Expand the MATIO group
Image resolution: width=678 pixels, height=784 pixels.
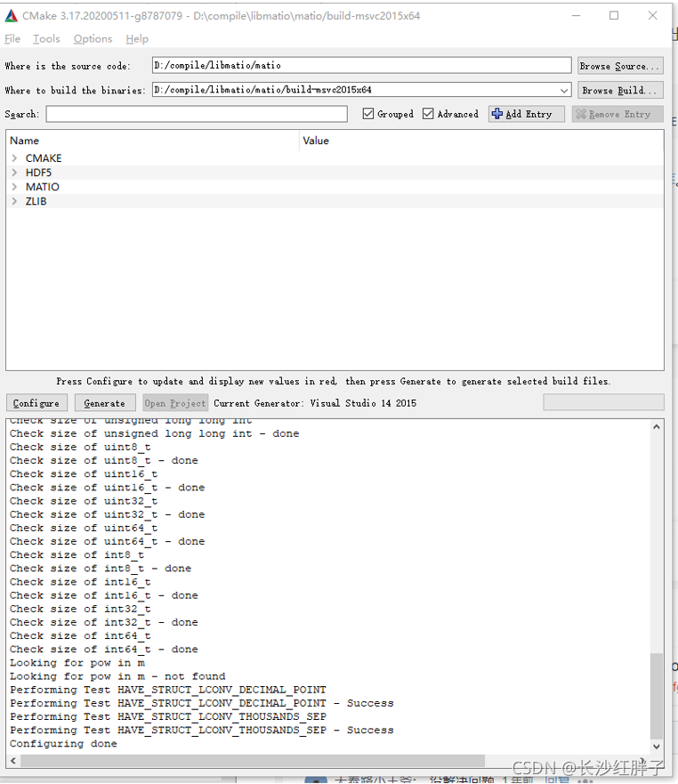click(x=14, y=187)
